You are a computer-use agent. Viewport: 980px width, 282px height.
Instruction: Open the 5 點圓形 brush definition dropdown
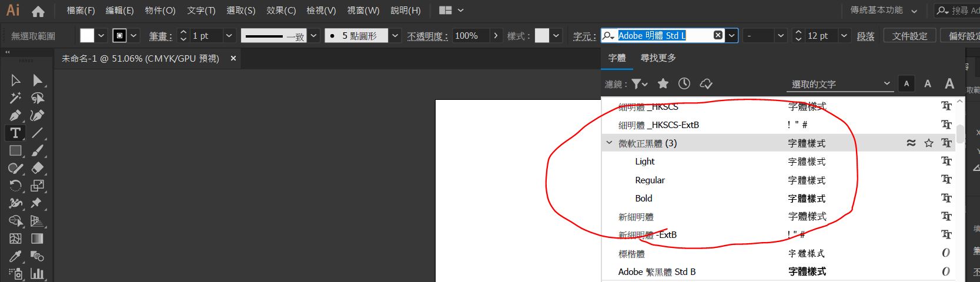coord(395,35)
